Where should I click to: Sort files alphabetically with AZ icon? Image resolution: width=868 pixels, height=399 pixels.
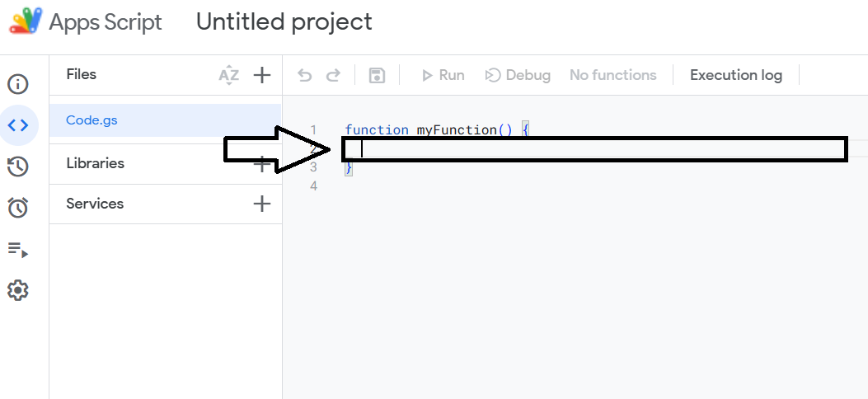228,76
